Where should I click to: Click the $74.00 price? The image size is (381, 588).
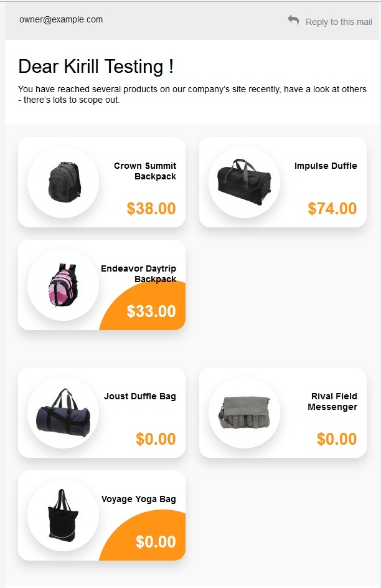tap(332, 209)
